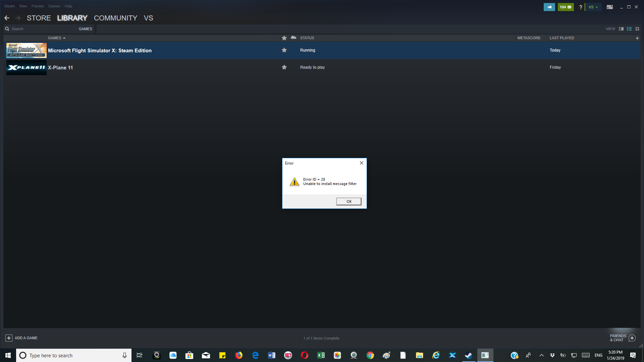
Task: Switch to list view layout
Action: (629, 29)
